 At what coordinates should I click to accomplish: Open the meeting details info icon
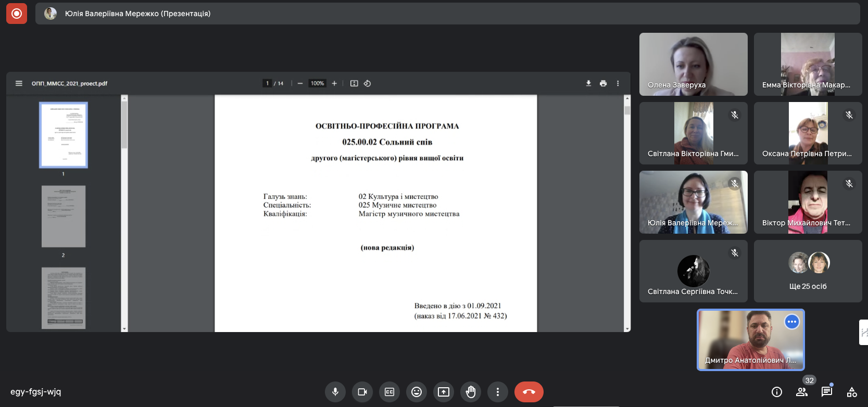tap(776, 392)
